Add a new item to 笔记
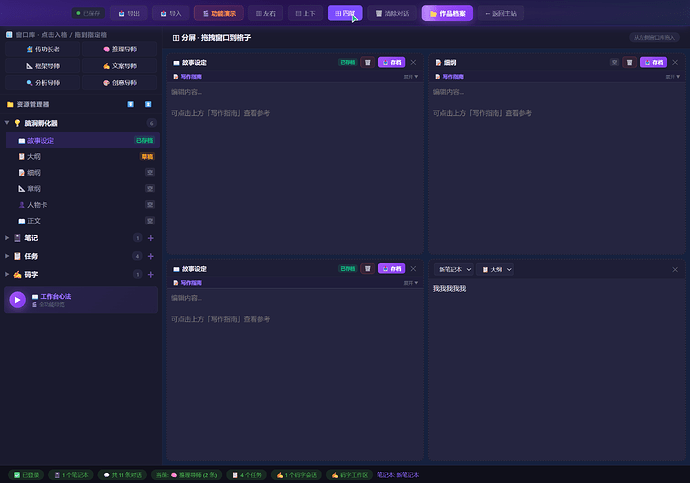 [150, 238]
